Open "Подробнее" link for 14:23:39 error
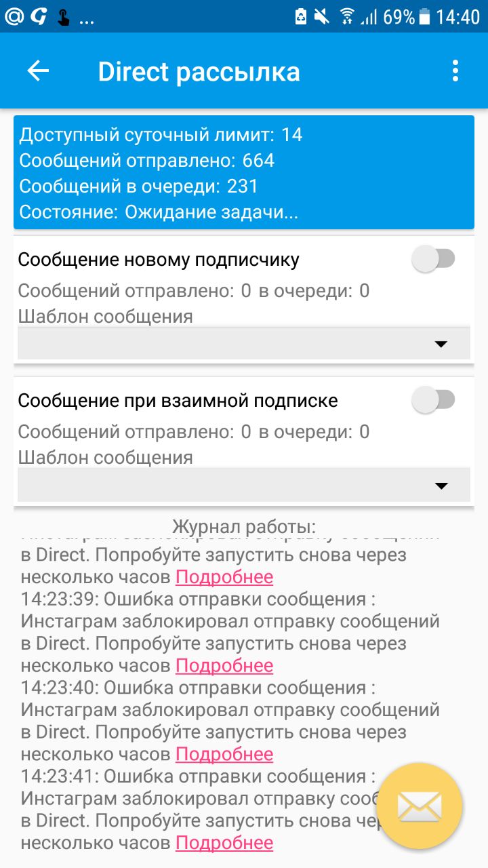This screenshot has width=488, height=868. point(224,666)
